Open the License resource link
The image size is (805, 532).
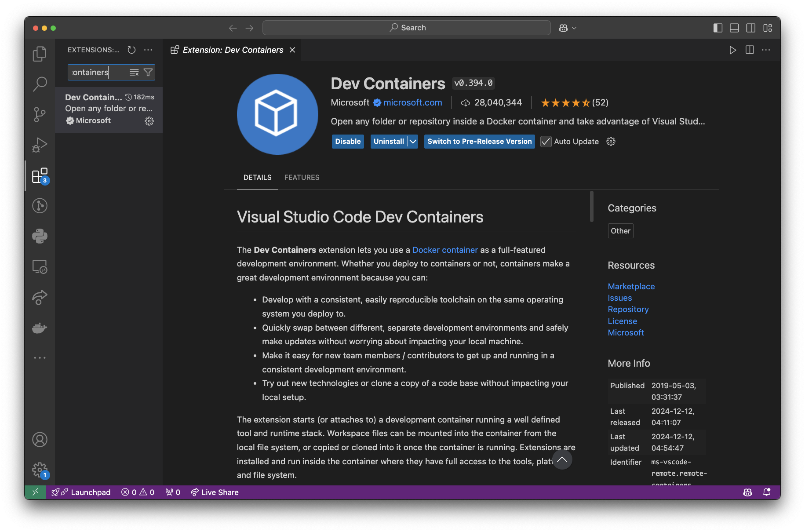622,321
